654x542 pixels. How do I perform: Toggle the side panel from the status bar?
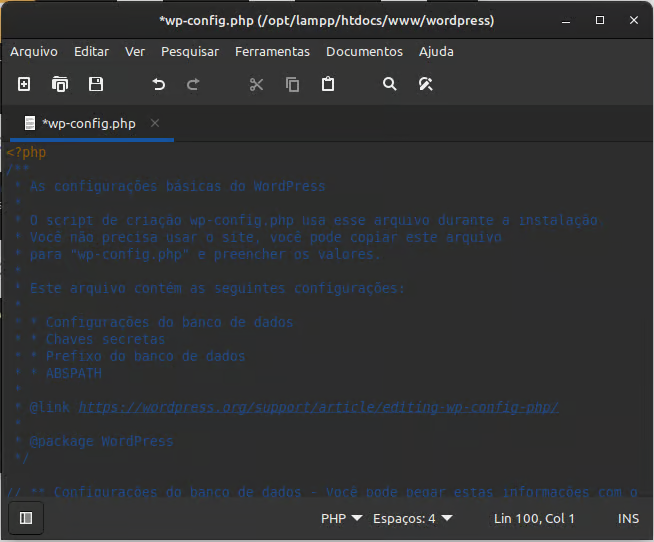26,518
